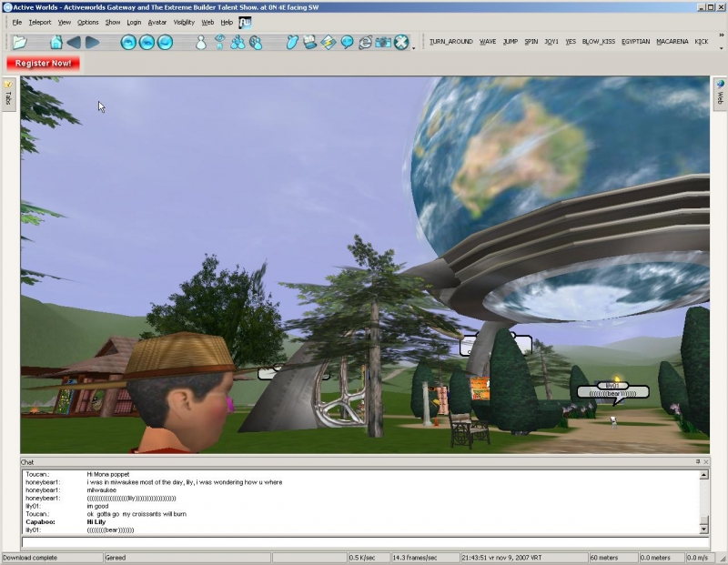The width and height of the screenshot is (728, 565).
Task: Click the back arrow navigation icon
Action: [x=74, y=42]
